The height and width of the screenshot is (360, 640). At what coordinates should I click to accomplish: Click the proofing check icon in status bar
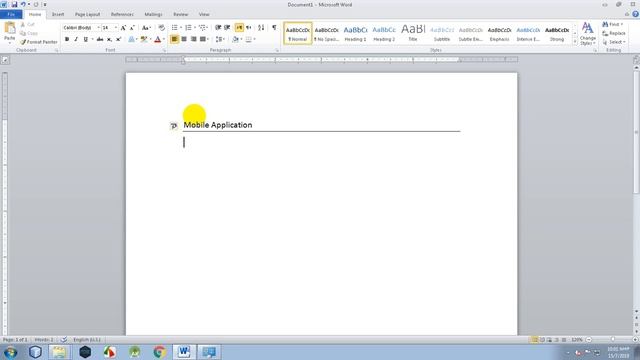(x=64, y=340)
